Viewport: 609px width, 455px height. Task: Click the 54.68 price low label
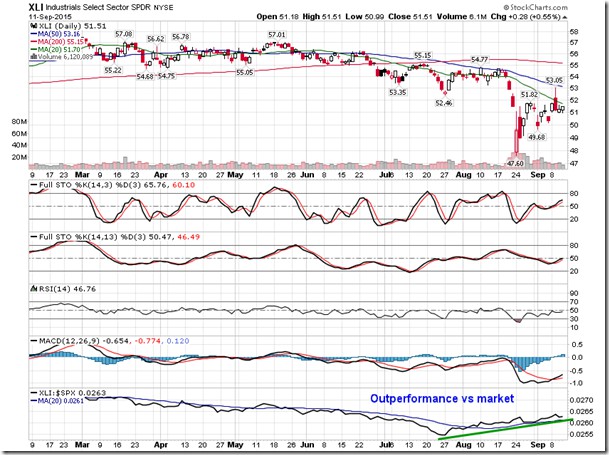(145, 77)
